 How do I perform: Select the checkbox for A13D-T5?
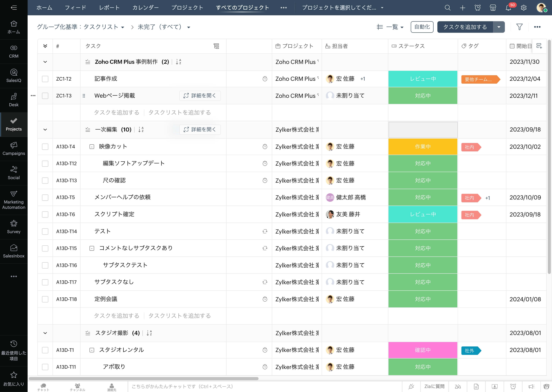tap(45, 198)
